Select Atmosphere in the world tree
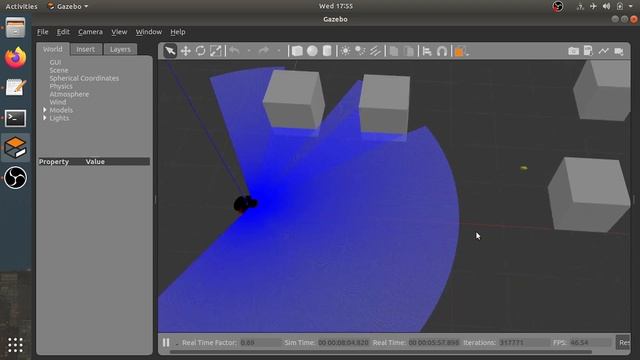Image resolution: width=640 pixels, height=360 pixels. pos(69,94)
